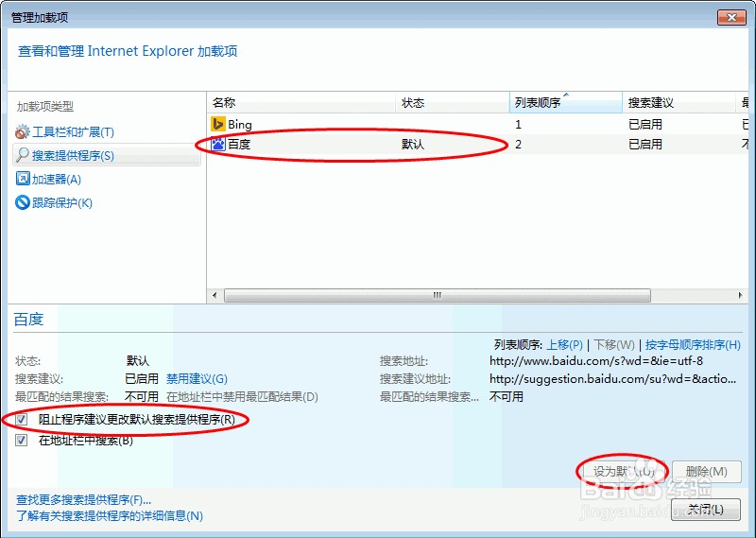The height and width of the screenshot is (538, 756).
Task: Click horizontal scrollbar right arrow
Action: point(740,295)
